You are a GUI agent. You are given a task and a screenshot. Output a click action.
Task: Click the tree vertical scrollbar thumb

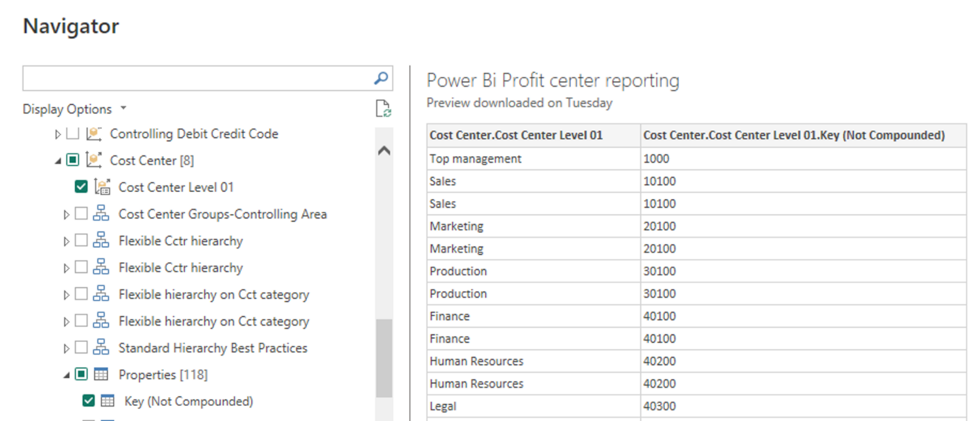(x=384, y=358)
